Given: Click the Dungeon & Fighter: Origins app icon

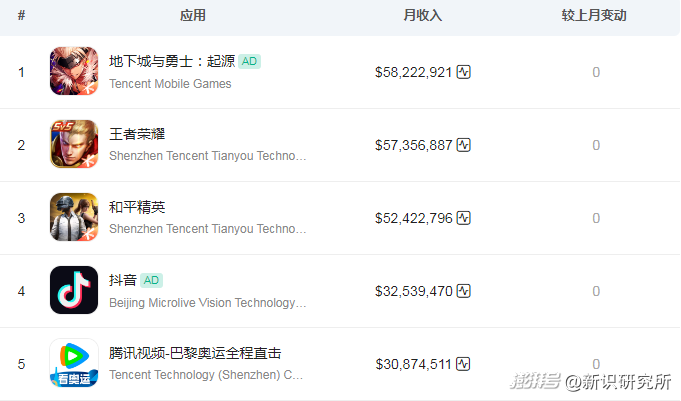Looking at the screenshot, I should (74, 72).
